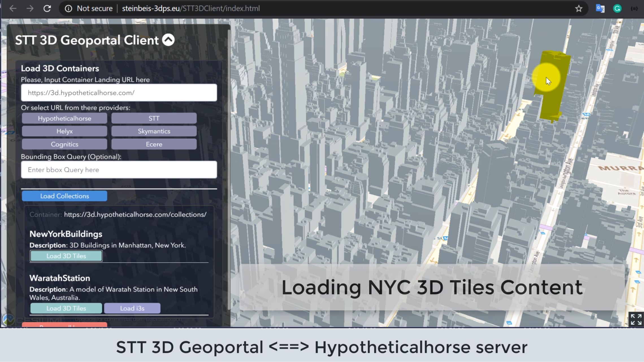644x362 pixels.
Task: Click the '3D Buildings in Manhattan' description
Action: tap(127, 245)
